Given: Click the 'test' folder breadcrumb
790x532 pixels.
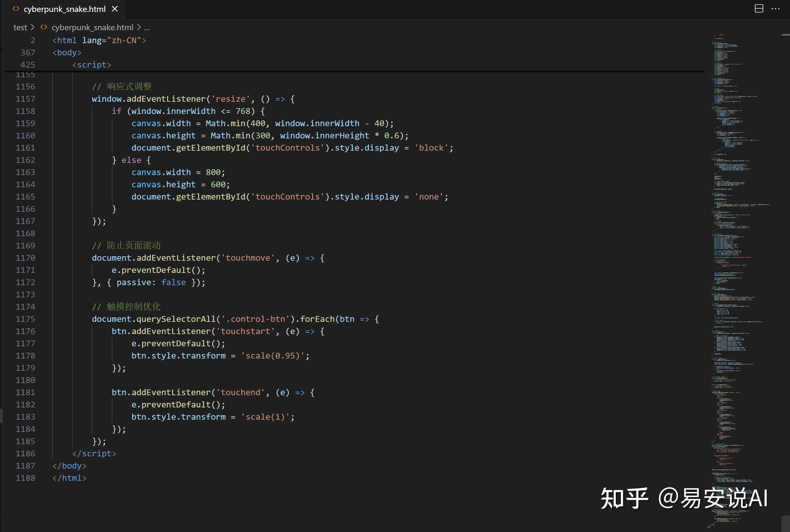Looking at the screenshot, I should point(20,27).
